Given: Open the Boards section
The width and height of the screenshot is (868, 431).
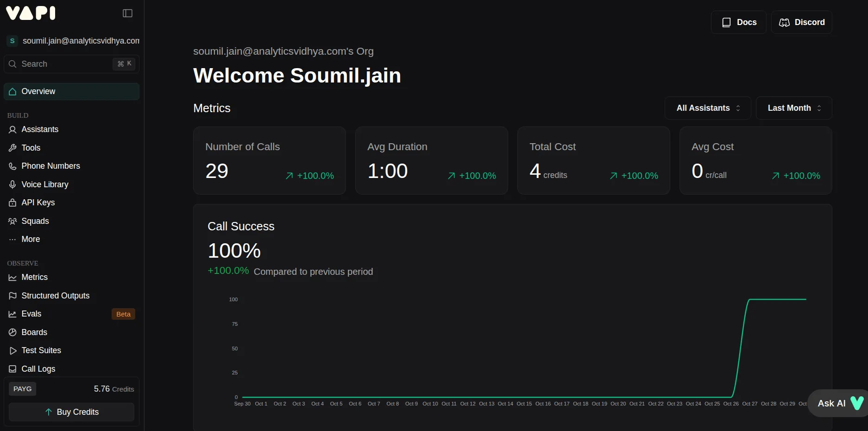Looking at the screenshot, I should [x=34, y=332].
